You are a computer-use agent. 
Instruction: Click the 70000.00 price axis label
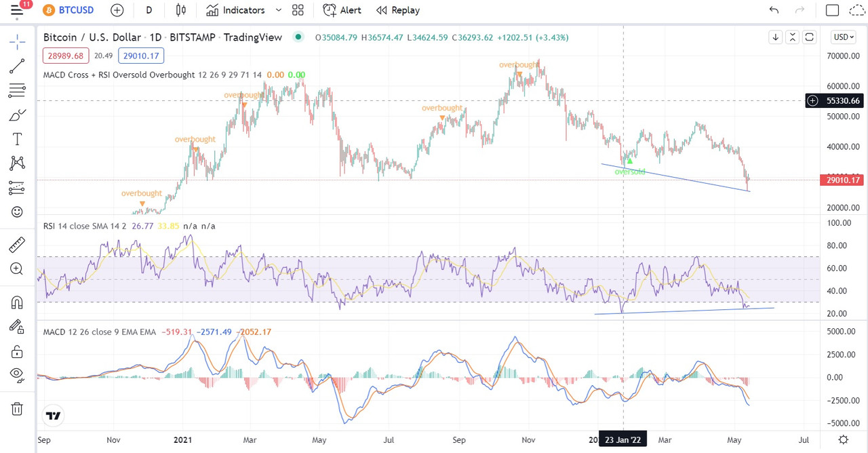[844, 56]
